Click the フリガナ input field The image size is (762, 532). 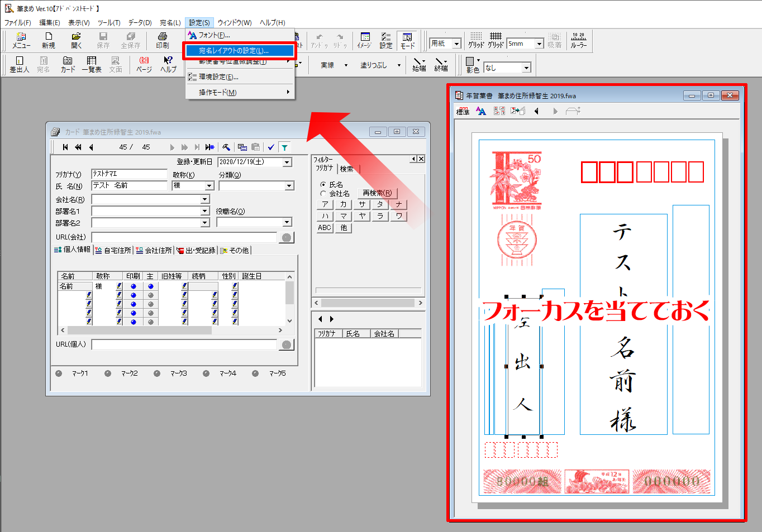[x=129, y=174]
